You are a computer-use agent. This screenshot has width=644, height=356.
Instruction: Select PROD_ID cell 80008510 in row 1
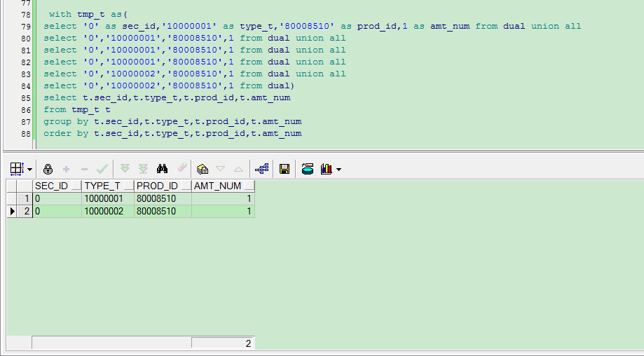(163, 199)
